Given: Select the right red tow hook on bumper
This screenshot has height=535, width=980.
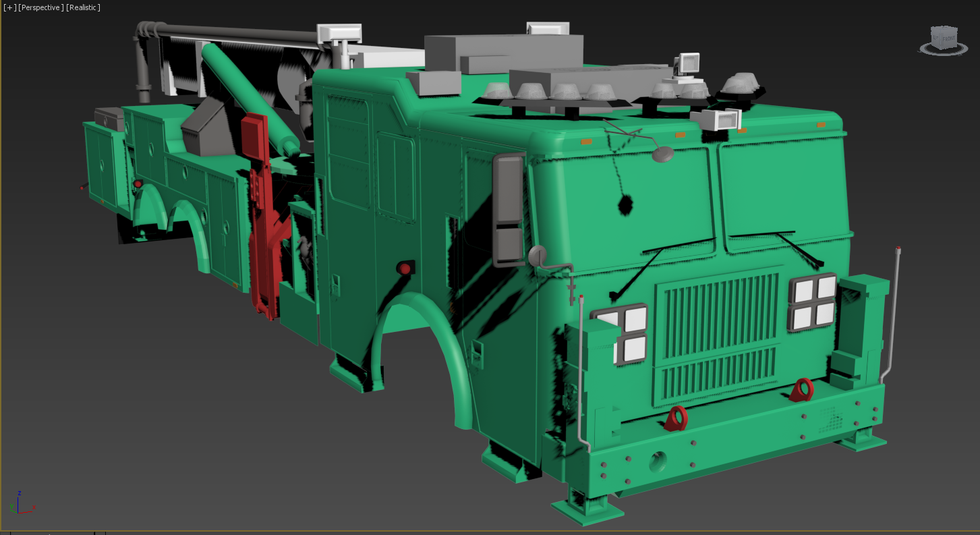Looking at the screenshot, I should click(801, 390).
